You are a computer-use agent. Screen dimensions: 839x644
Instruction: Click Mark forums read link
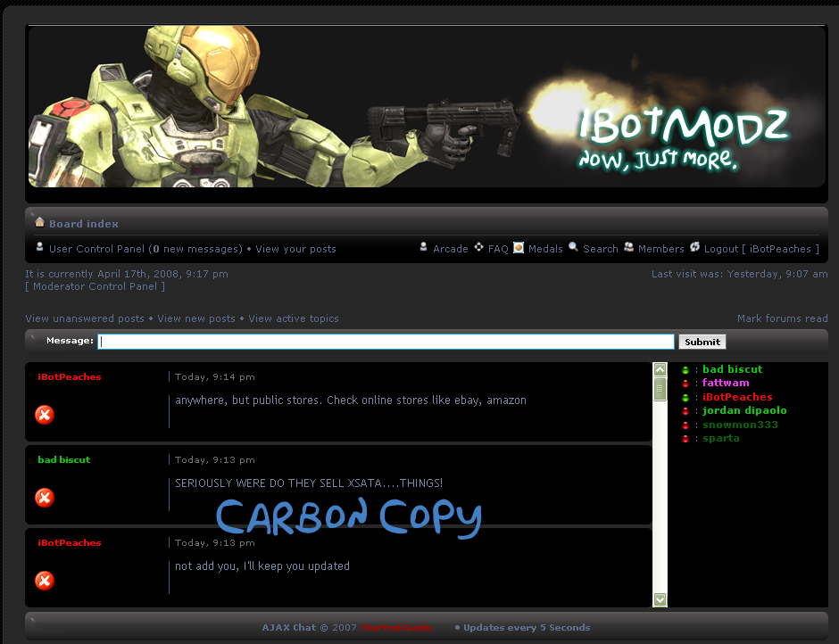(782, 318)
